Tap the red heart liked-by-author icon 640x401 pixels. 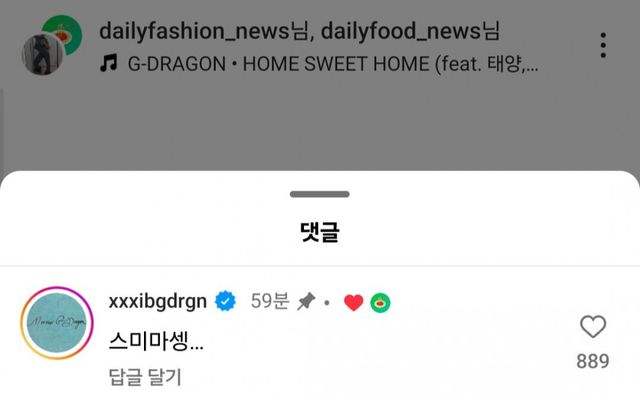click(x=353, y=303)
